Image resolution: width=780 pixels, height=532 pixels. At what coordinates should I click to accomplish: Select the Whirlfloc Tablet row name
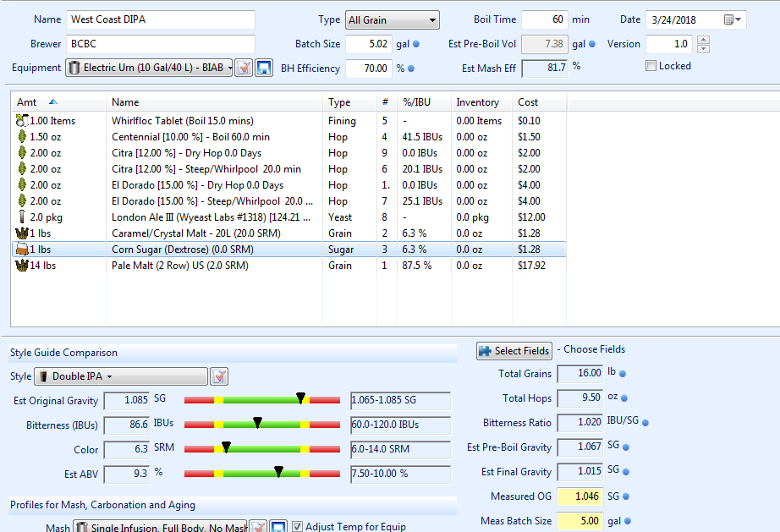click(x=183, y=121)
